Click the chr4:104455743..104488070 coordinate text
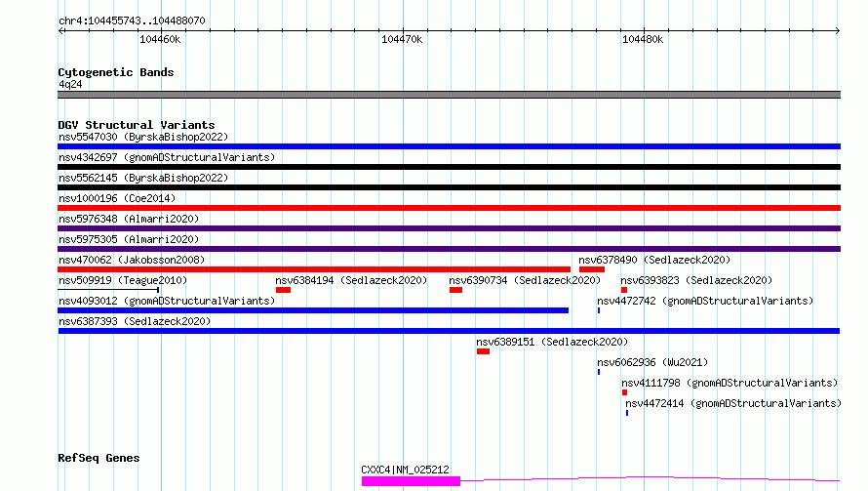 132,20
